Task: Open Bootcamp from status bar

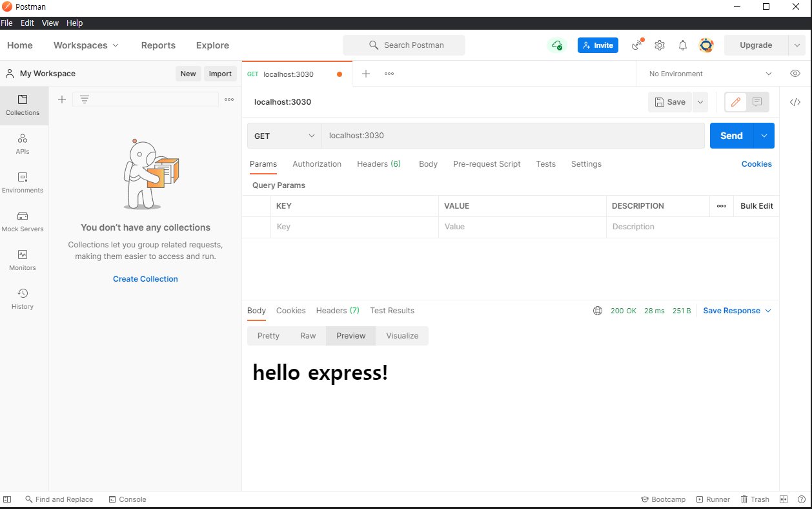Action: click(663, 499)
